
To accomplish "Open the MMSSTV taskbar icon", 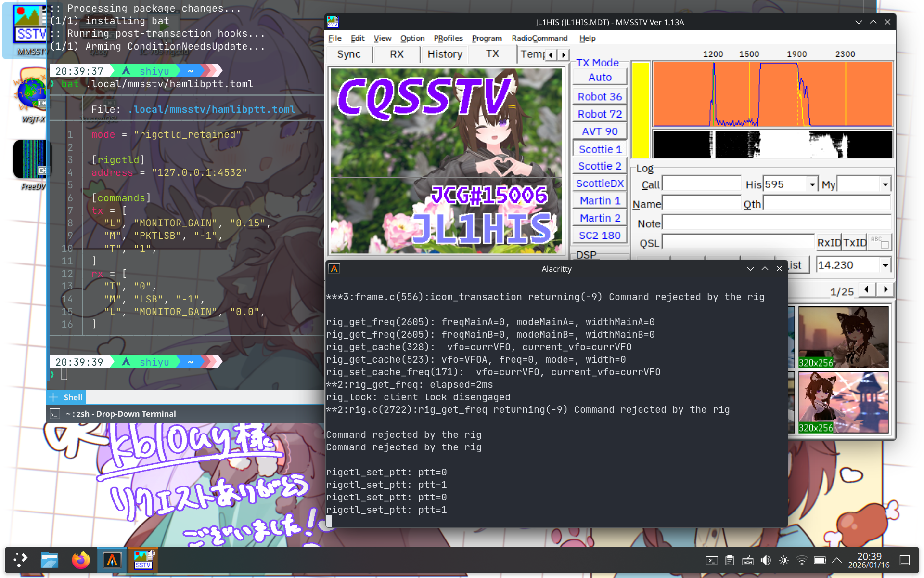I will tap(143, 560).
